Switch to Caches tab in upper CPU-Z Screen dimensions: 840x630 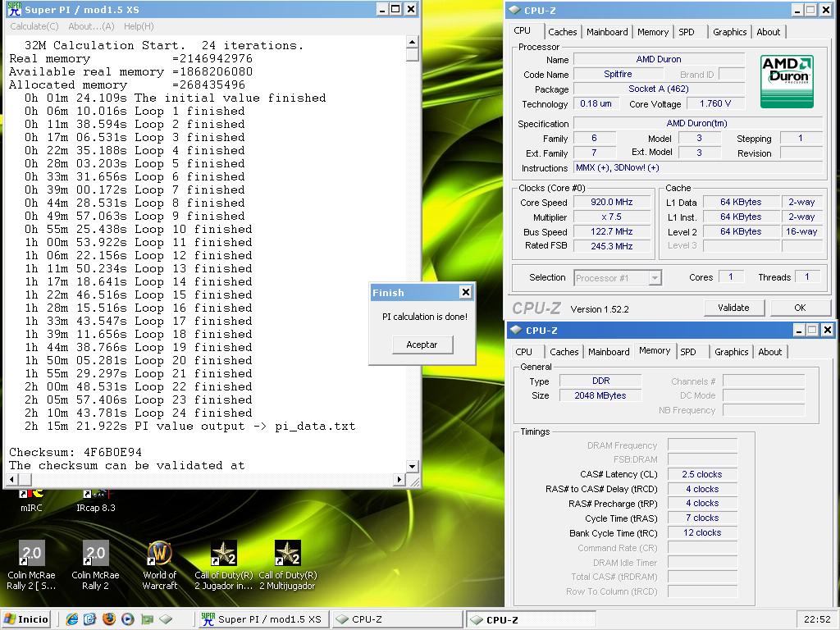point(563,32)
